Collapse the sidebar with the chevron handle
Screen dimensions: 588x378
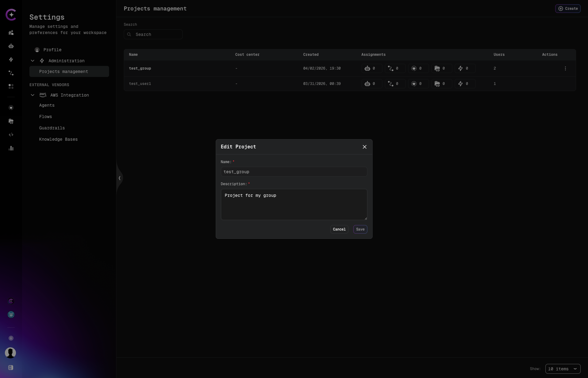coord(119,178)
